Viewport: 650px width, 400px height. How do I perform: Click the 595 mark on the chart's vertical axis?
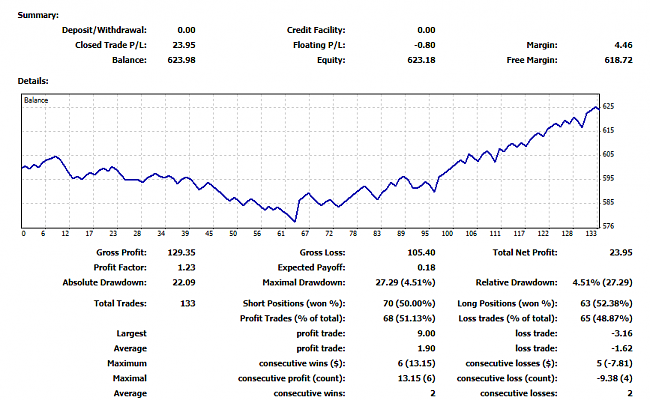point(608,178)
